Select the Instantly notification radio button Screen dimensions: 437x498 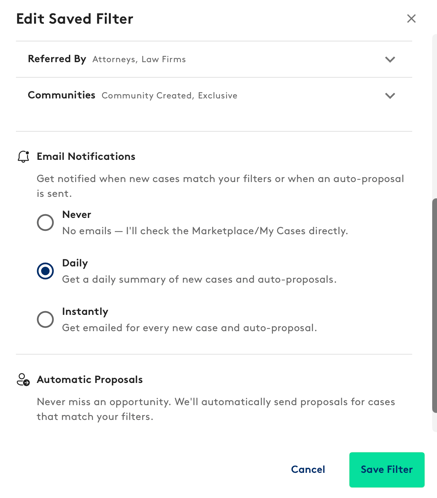45,319
